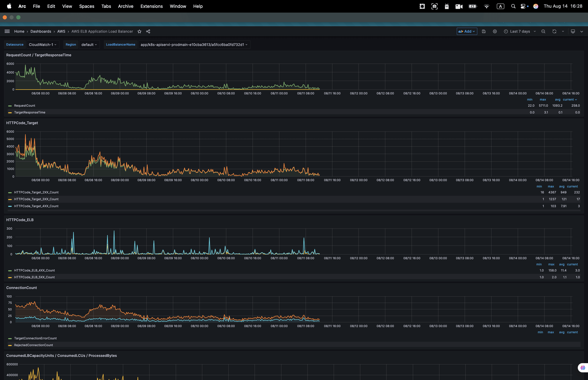Open the main navigation hamburger menu
The width and height of the screenshot is (588, 380).
tap(7, 31)
